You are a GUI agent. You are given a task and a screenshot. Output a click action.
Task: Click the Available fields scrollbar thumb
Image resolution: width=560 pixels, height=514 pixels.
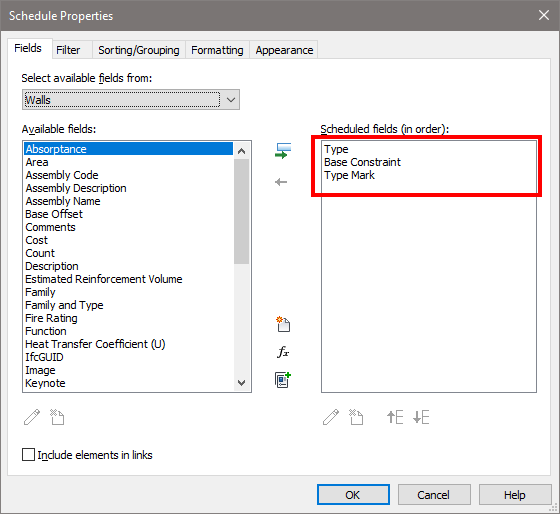241,211
